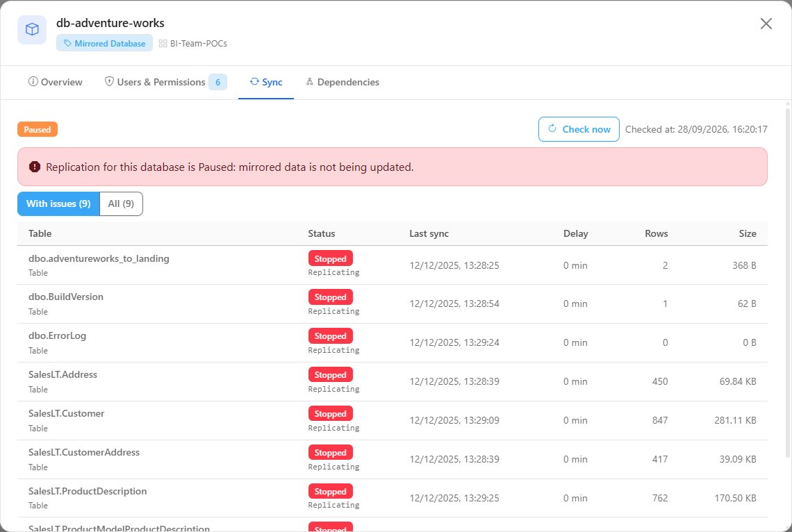Image resolution: width=792 pixels, height=532 pixels.
Task: Filter tables by With issues (9)
Action: tap(58, 203)
